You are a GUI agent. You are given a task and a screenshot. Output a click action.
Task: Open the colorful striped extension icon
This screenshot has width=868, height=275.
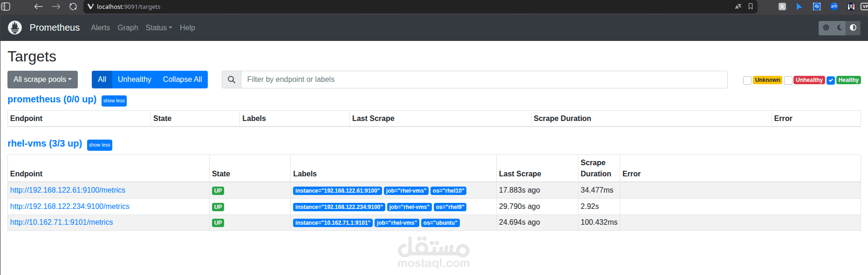(x=851, y=7)
